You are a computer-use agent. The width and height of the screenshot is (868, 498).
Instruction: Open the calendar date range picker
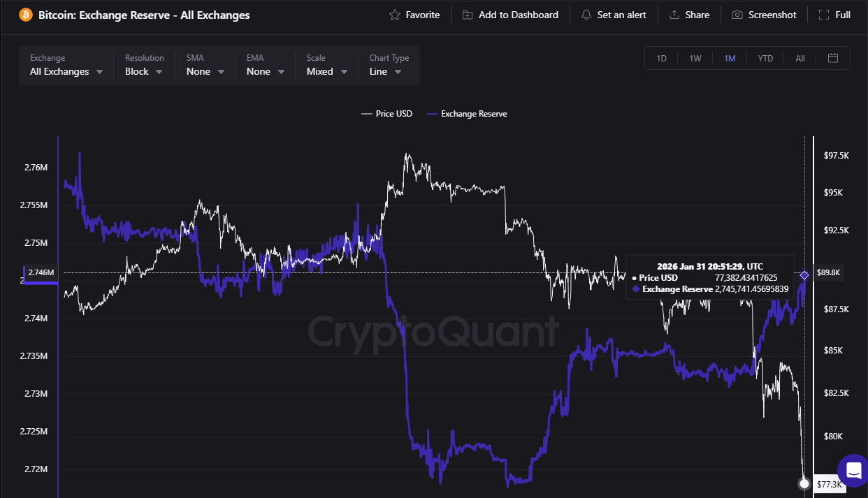coord(833,58)
